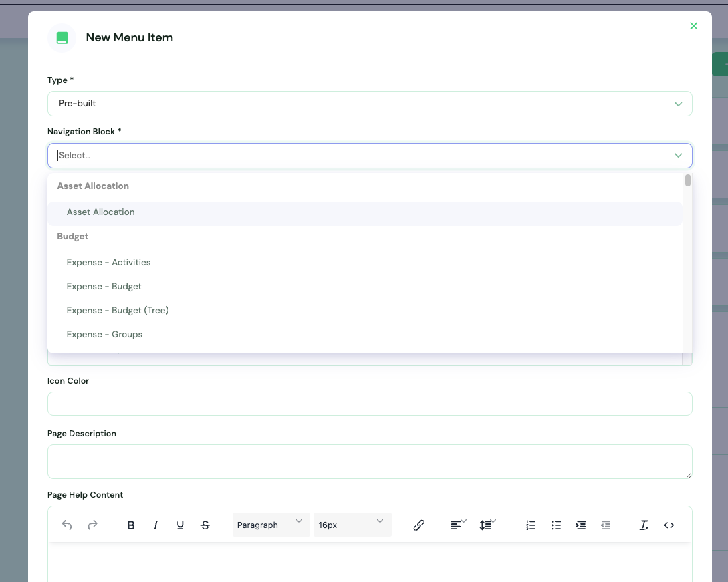
Task: Toggle italic formatting
Action: (156, 525)
